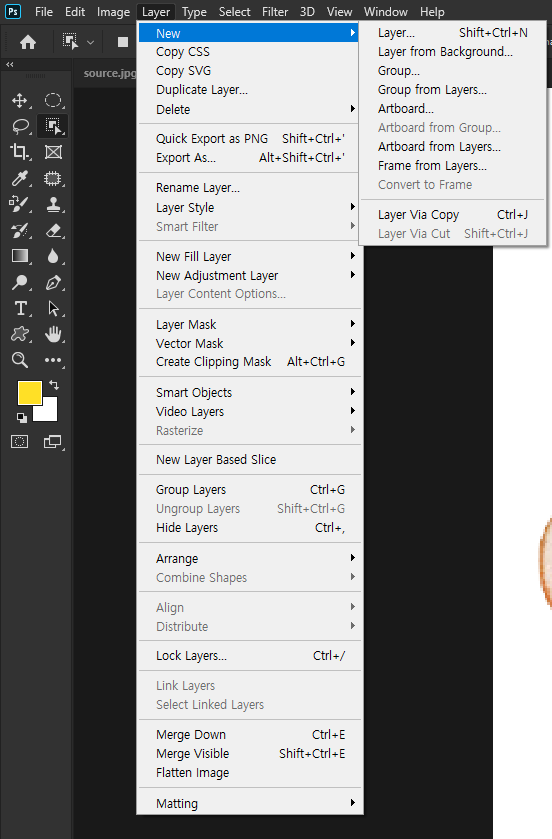Click the New Selection square icon
Screen dimensions: 552x839
(123, 42)
